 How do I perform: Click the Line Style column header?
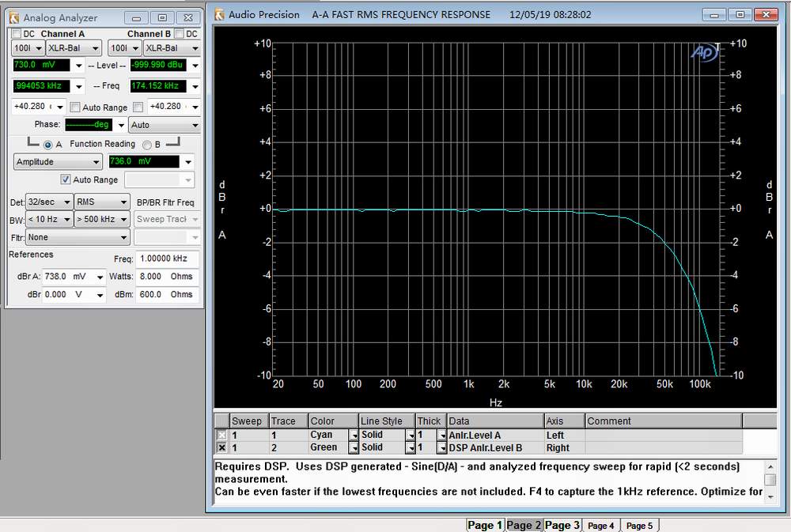[387, 421]
